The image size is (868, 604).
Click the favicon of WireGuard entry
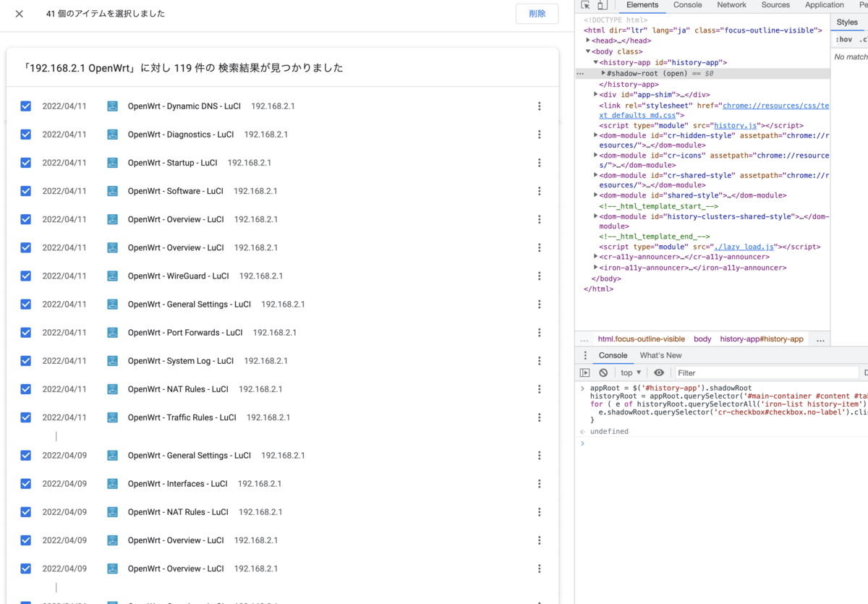coord(113,276)
